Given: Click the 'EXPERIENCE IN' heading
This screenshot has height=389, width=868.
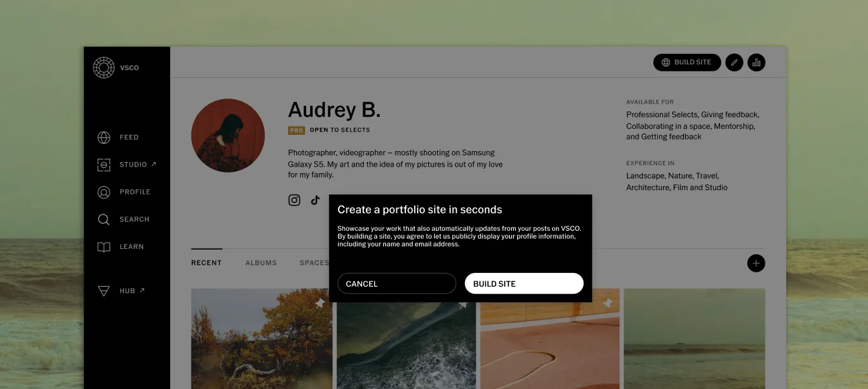Looking at the screenshot, I should click(x=650, y=163).
